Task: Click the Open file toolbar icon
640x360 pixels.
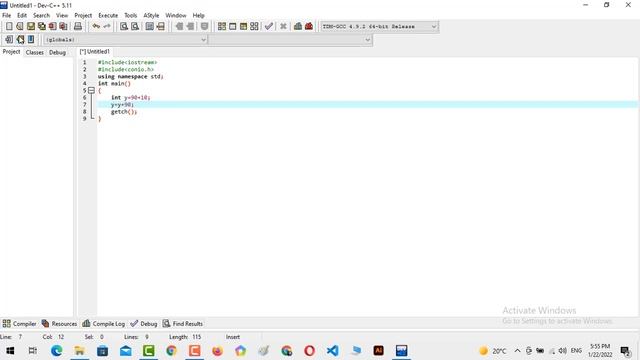Action: coord(20,27)
